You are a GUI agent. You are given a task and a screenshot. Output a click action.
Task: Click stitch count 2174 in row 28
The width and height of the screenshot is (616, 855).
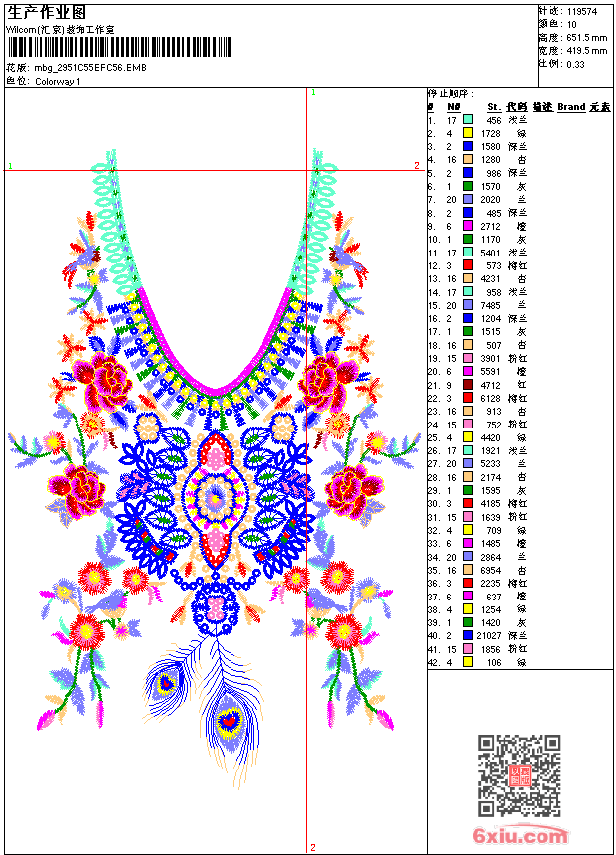pos(490,477)
